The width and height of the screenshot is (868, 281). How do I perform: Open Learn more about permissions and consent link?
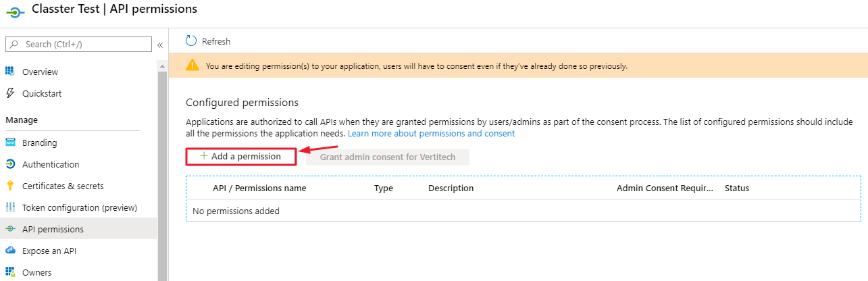pos(431,134)
